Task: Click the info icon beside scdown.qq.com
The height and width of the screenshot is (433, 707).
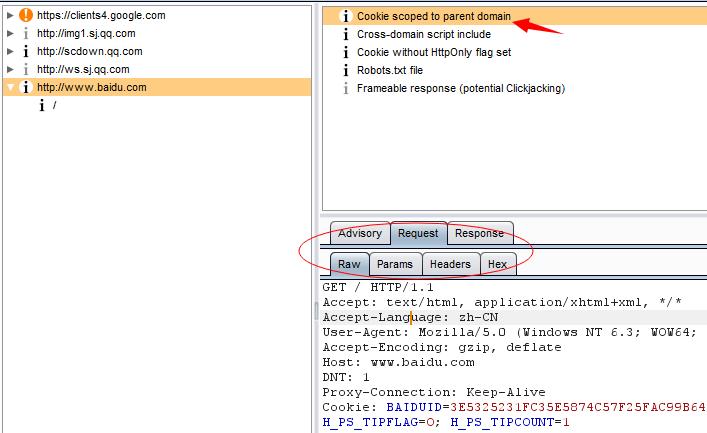Action: (26, 51)
